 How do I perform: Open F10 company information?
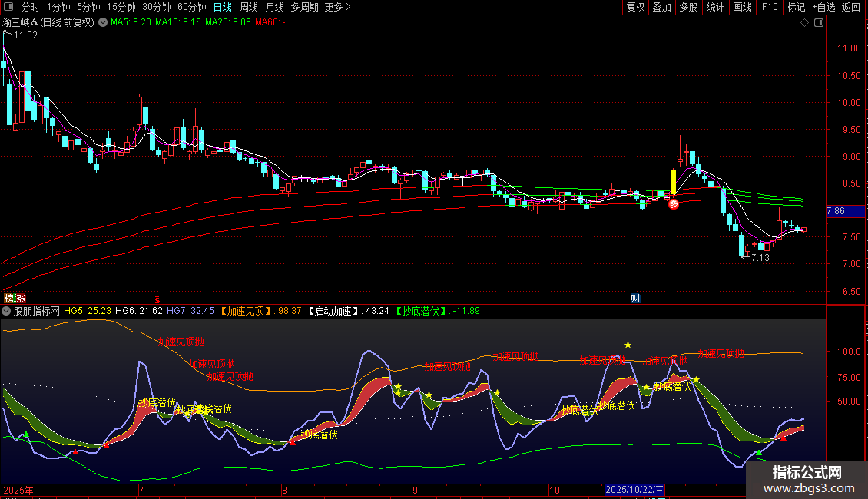coord(770,7)
